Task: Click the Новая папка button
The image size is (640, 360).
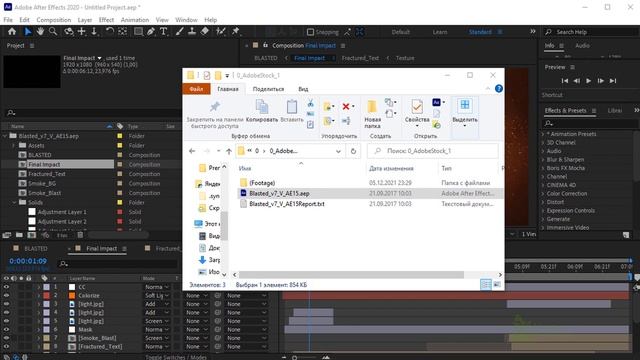Action: point(372,114)
